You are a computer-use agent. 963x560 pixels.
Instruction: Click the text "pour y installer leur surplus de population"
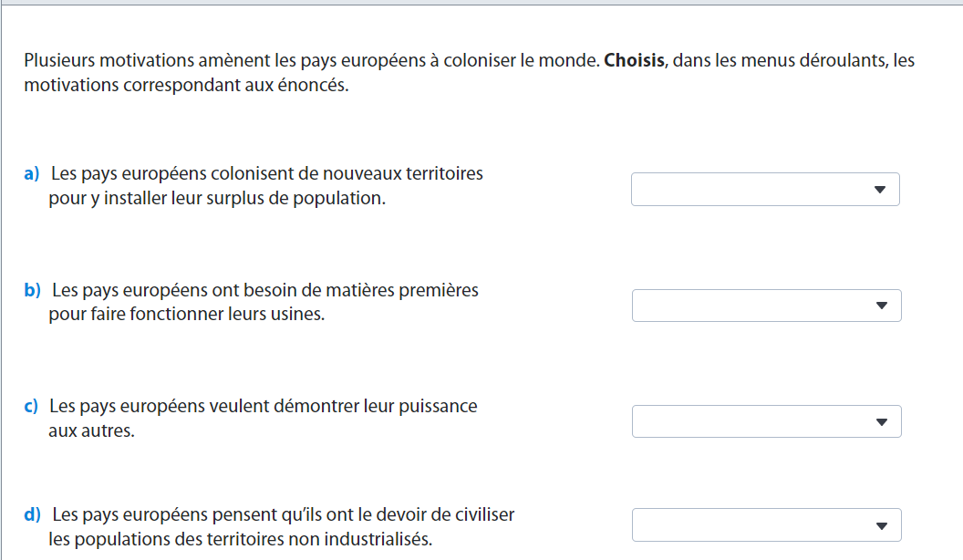pyautogui.click(x=217, y=198)
